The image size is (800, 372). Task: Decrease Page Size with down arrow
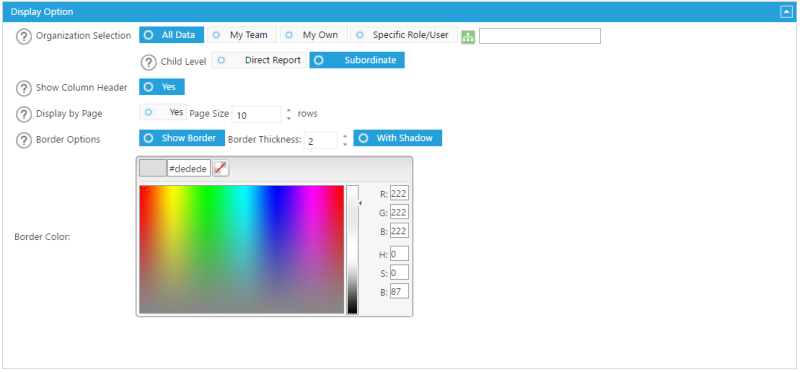pyautogui.click(x=289, y=118)
